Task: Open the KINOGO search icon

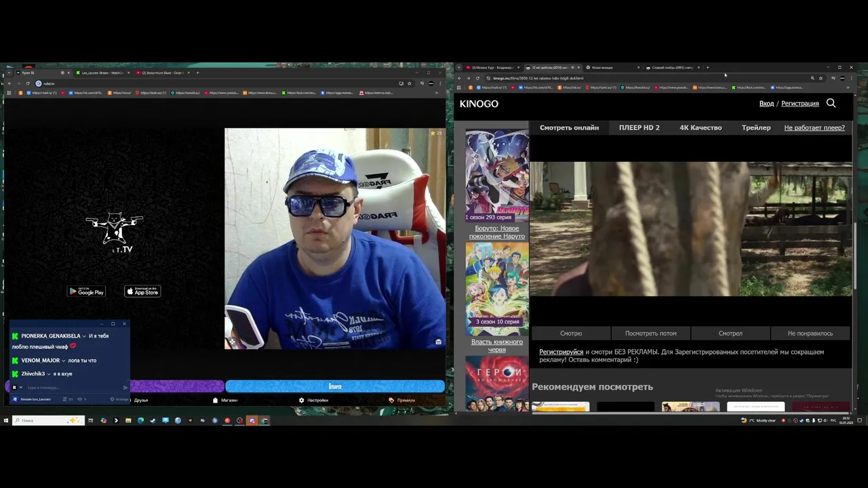Action: tap(831, 103)
